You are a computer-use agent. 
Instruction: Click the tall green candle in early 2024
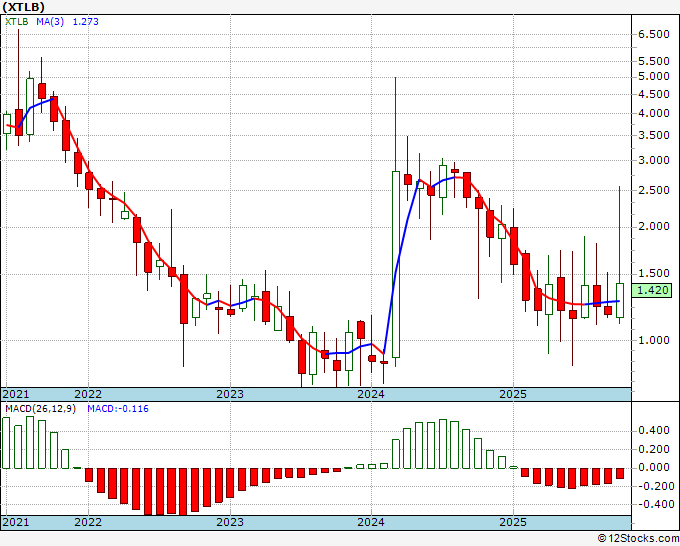396,264
